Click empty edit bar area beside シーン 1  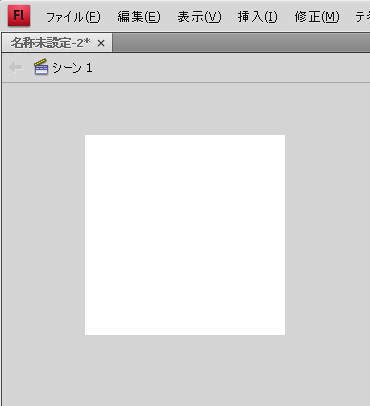(x=230, y=68)
